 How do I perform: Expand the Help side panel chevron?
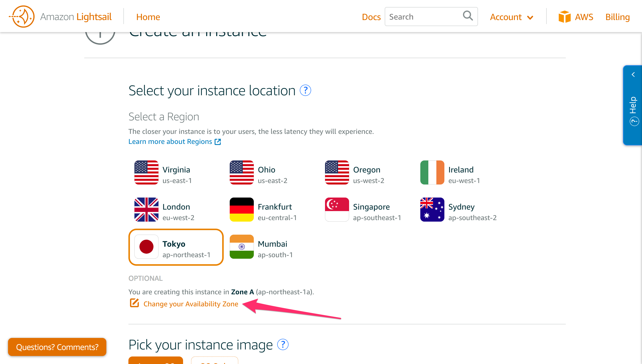(x=633, y=74)
